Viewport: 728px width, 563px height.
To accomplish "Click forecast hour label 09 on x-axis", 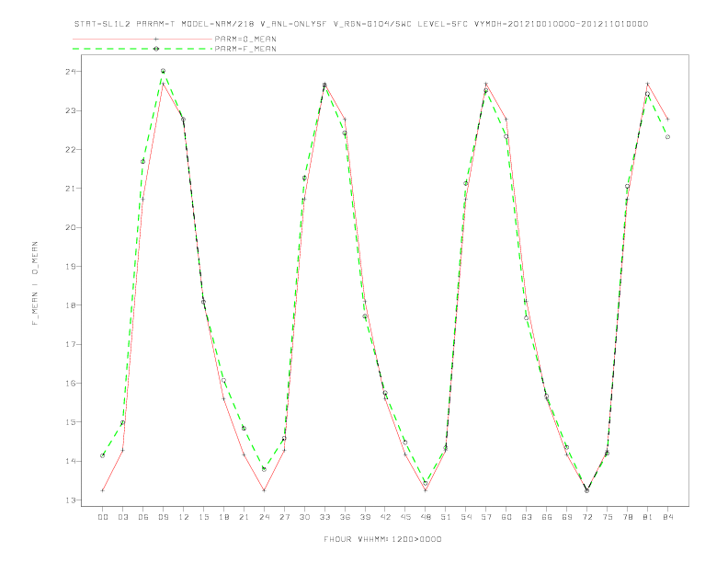I will (x=163, y=517).
